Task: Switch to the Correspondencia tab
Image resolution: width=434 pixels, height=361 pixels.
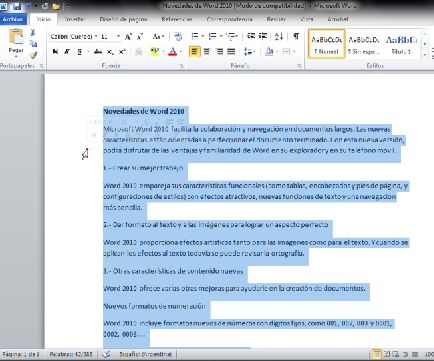Action: (229, 19)
